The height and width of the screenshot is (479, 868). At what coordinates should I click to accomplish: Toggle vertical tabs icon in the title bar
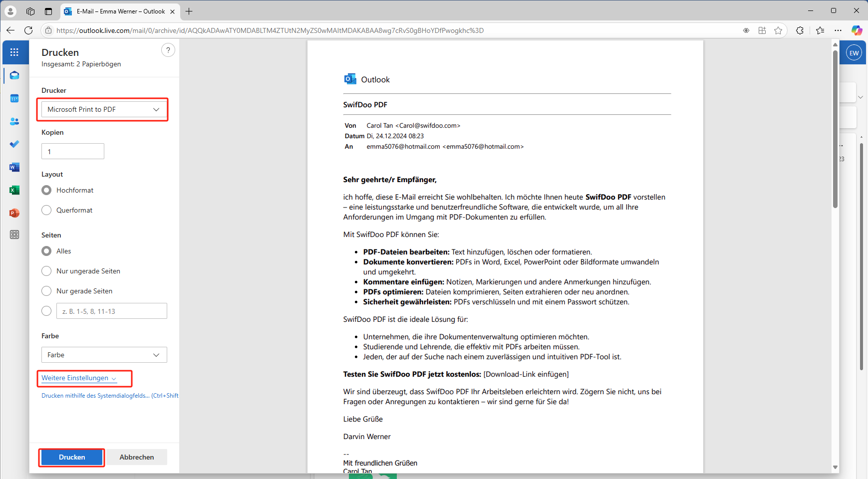coord(48,11)
